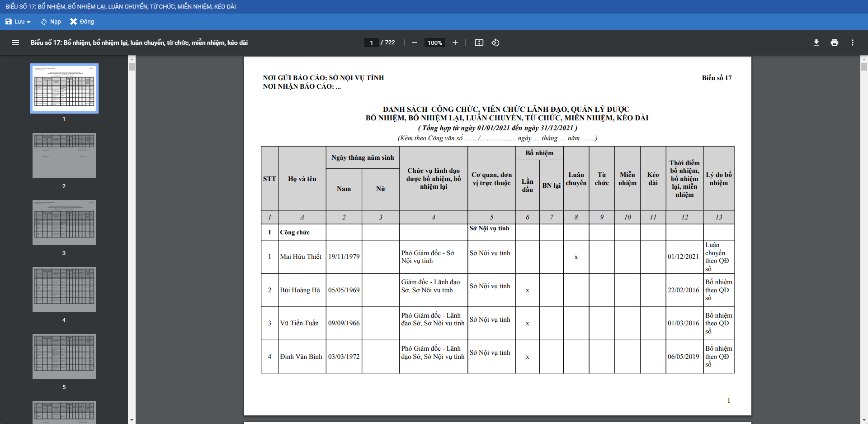
Task: Click the zoom in plus icon
Action: click(455, 43)
